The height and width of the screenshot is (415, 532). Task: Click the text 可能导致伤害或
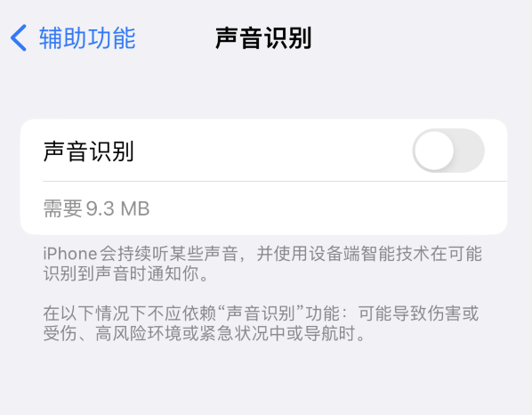419,313
